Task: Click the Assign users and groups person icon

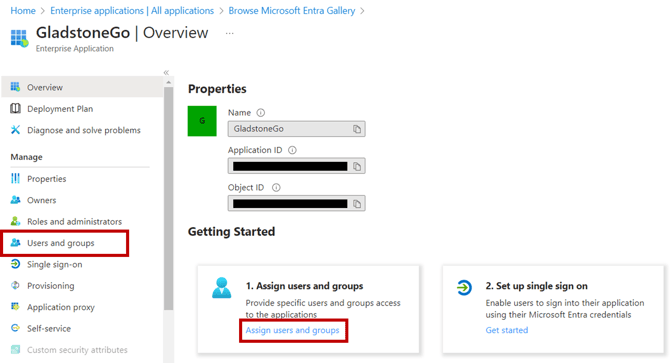Action: tap(222, 288)
